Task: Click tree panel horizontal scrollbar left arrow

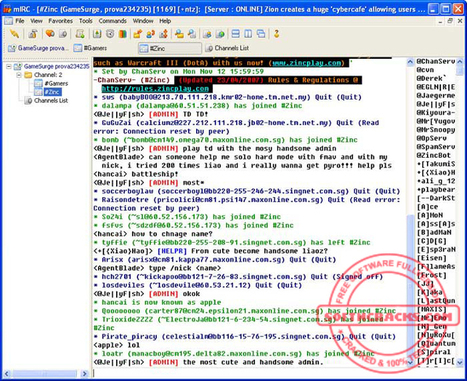Action: (7, 374)
